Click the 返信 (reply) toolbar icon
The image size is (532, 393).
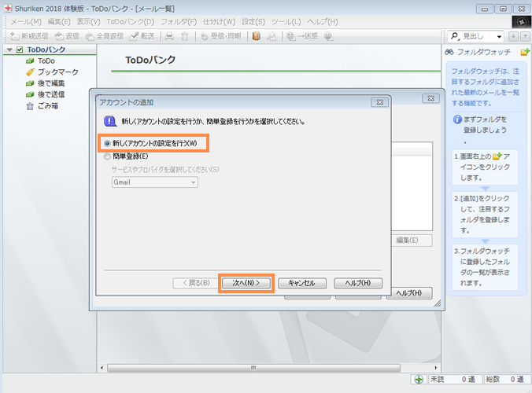coord(60,36)
